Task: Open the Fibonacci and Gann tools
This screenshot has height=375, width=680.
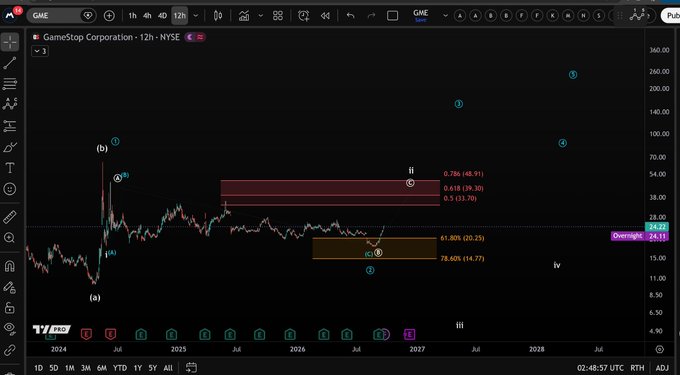Action: [10, 84]
